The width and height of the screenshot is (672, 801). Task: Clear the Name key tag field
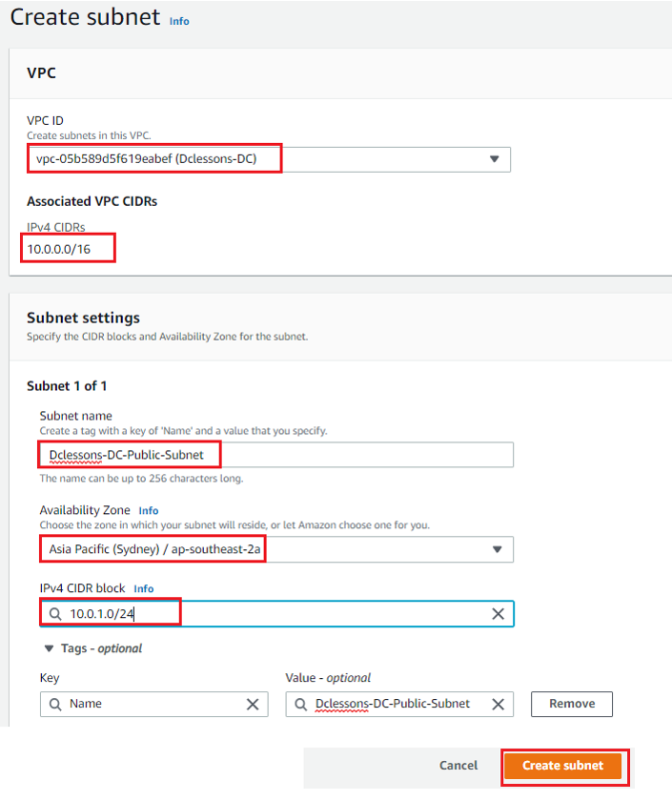coord(253,704)
